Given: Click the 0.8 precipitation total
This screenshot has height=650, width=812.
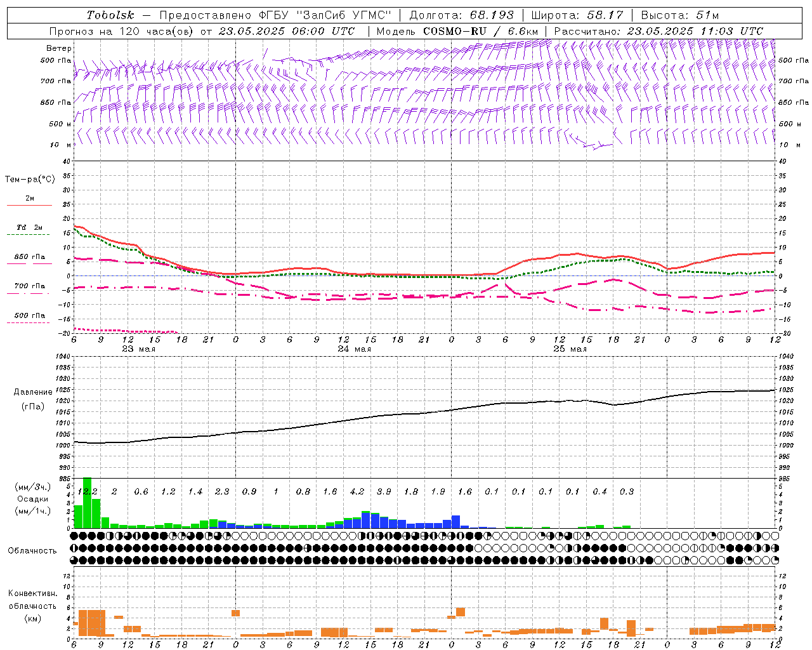Looking at the screenshot, I should (303, 492).
